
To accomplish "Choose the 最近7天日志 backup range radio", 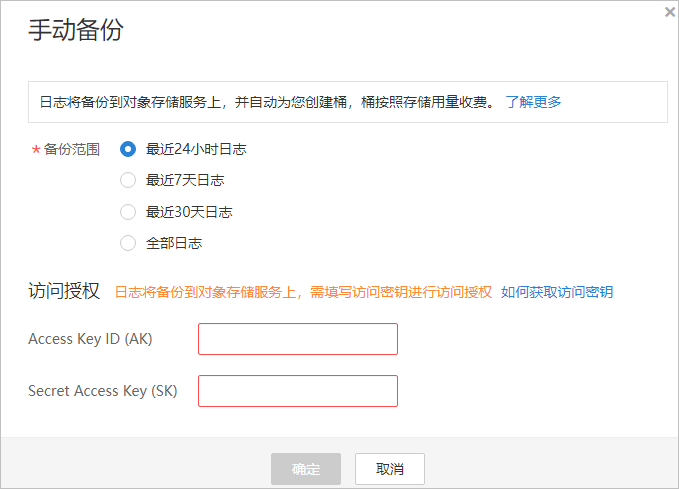I will pos(128,180).
